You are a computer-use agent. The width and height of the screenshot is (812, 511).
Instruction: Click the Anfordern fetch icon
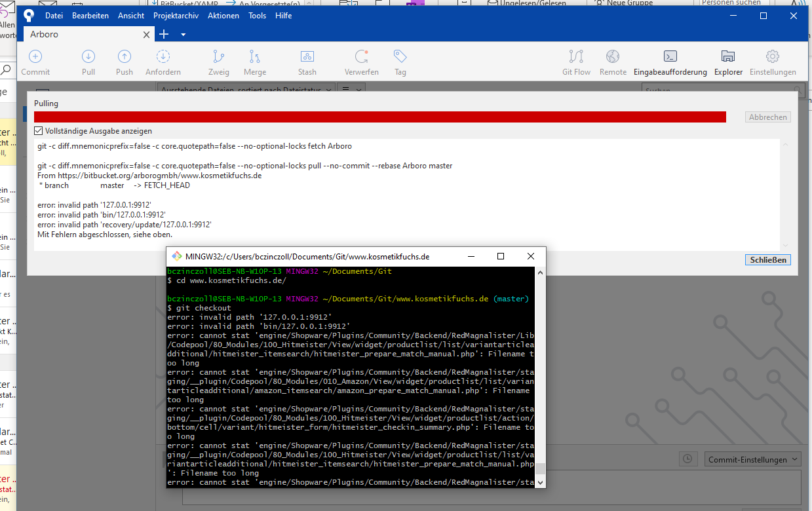tap(163, 57)
